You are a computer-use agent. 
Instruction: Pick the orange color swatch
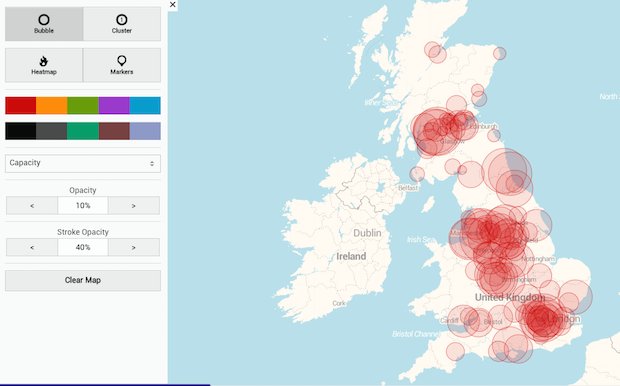pyautogui.click(x=52, y=106)
